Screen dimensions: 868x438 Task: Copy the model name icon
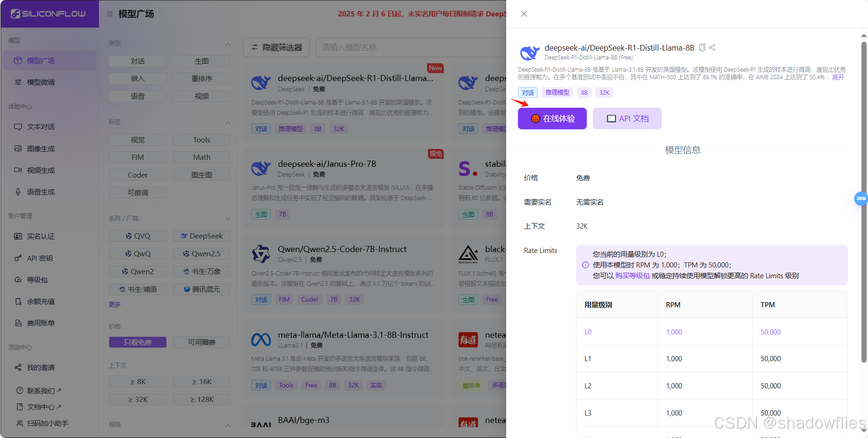pyautogui.click(x=702, y=47)
